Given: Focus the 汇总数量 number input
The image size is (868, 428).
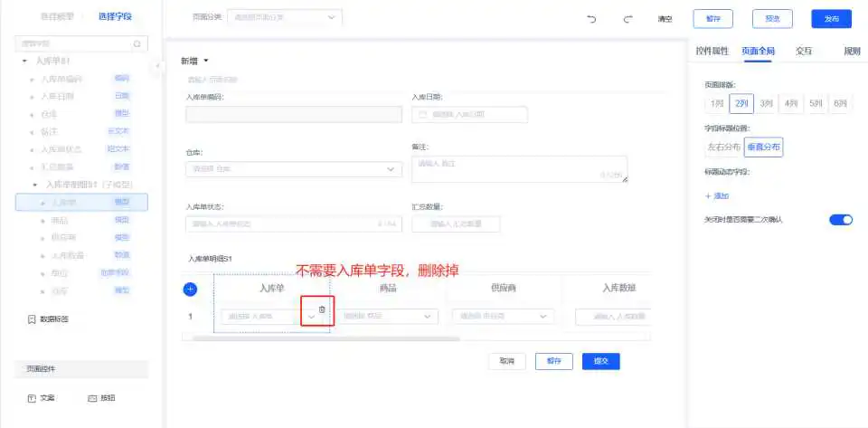Looking at the screenshot, I should pos(456,224).
